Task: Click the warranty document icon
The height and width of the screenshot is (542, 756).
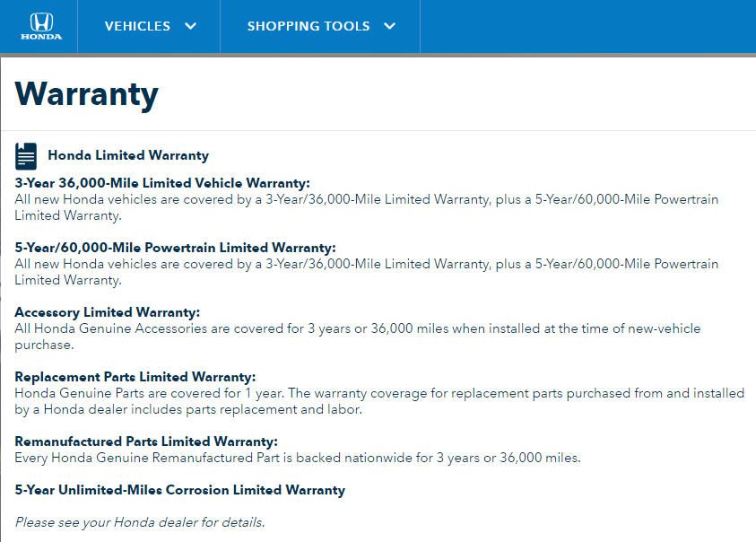Action: (x=25, y=156)
